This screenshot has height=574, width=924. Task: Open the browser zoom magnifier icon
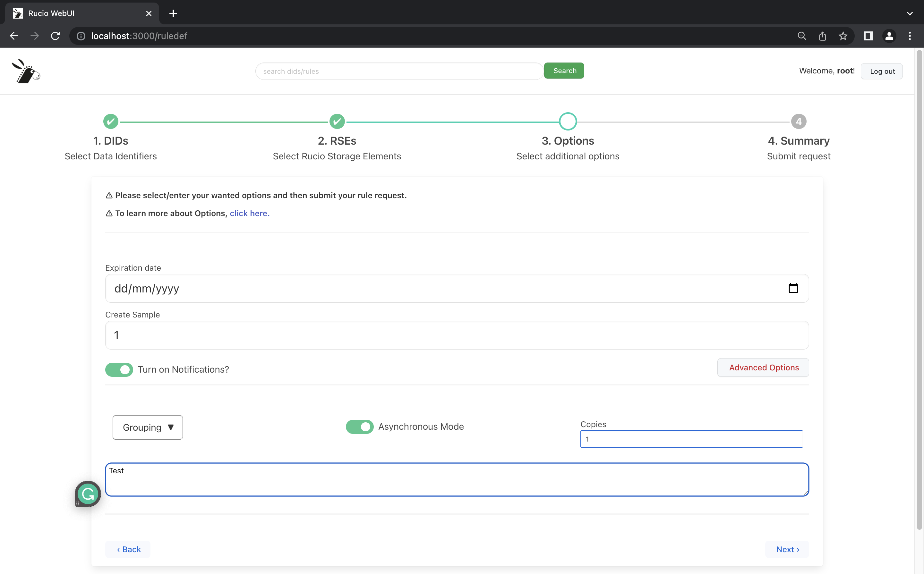[802, 36]
